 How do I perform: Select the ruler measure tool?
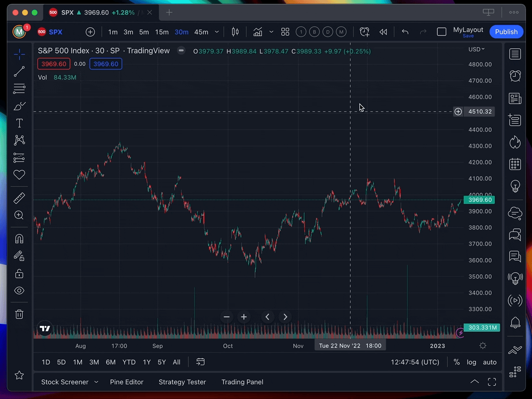pos(19,198)
